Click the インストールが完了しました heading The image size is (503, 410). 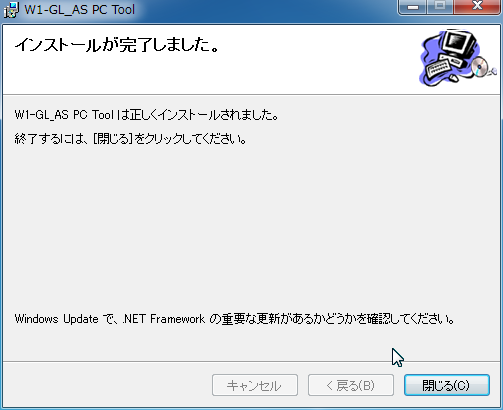point(117,45)
